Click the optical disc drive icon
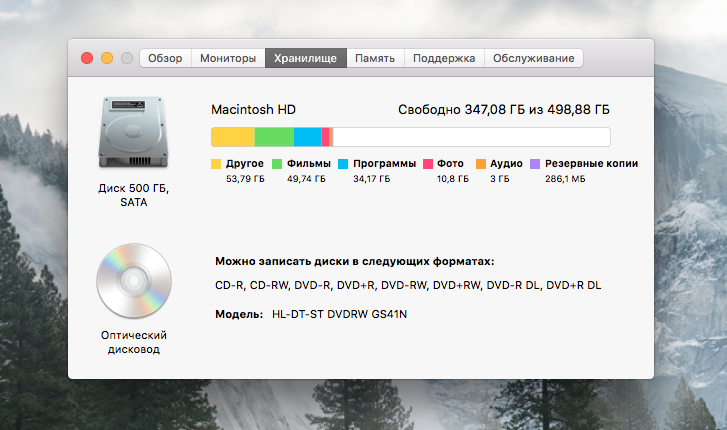727x430 pixels. click(134, 281)
